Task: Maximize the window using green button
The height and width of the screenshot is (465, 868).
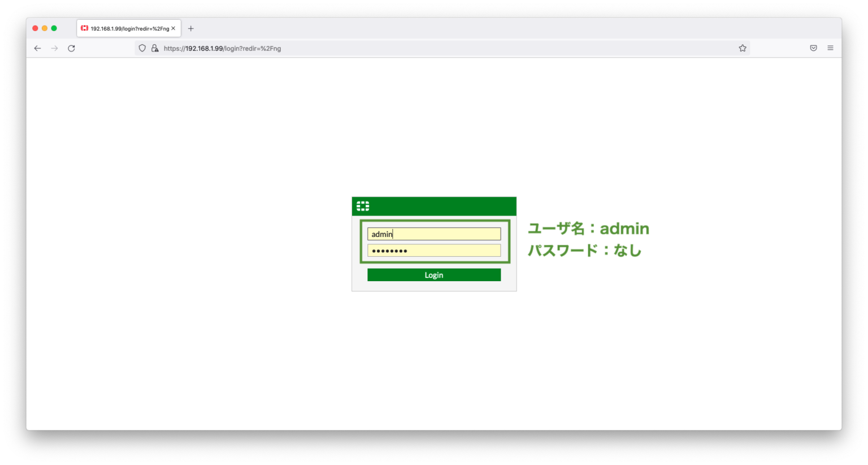Action: (x=54, y=28)
